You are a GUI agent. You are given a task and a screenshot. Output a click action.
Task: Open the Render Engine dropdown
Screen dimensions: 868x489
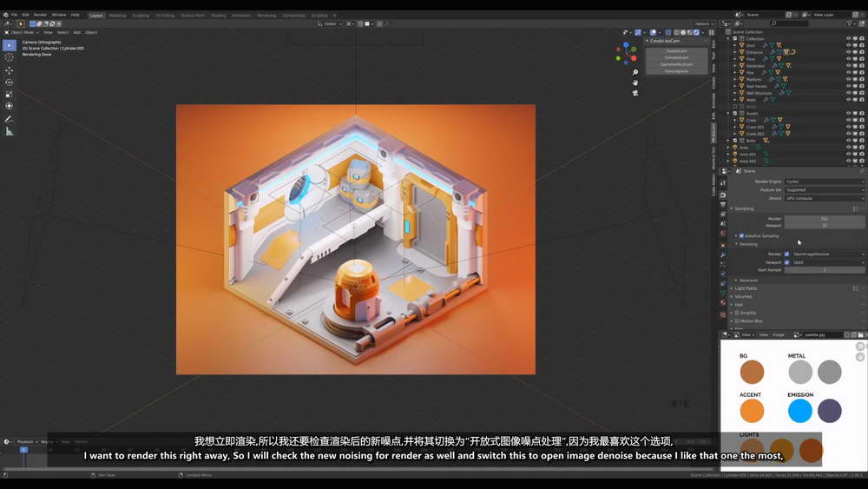[824, 182]
